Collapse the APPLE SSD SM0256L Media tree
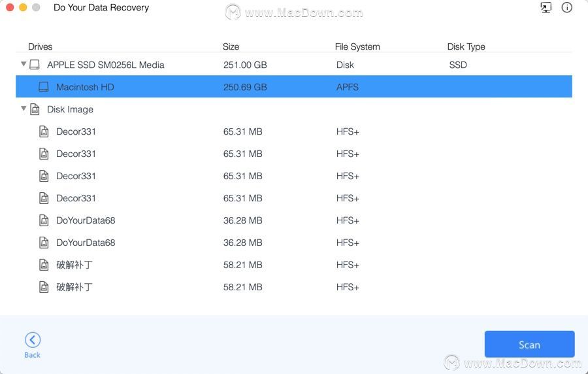Viewport: 588px width, 374px height. (x=24, y=64)
